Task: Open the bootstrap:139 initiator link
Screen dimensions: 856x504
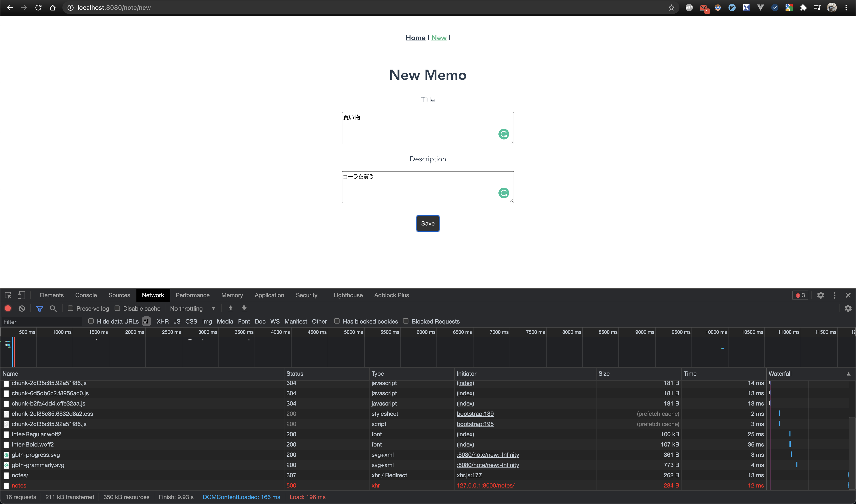Action: click(475, 414)
